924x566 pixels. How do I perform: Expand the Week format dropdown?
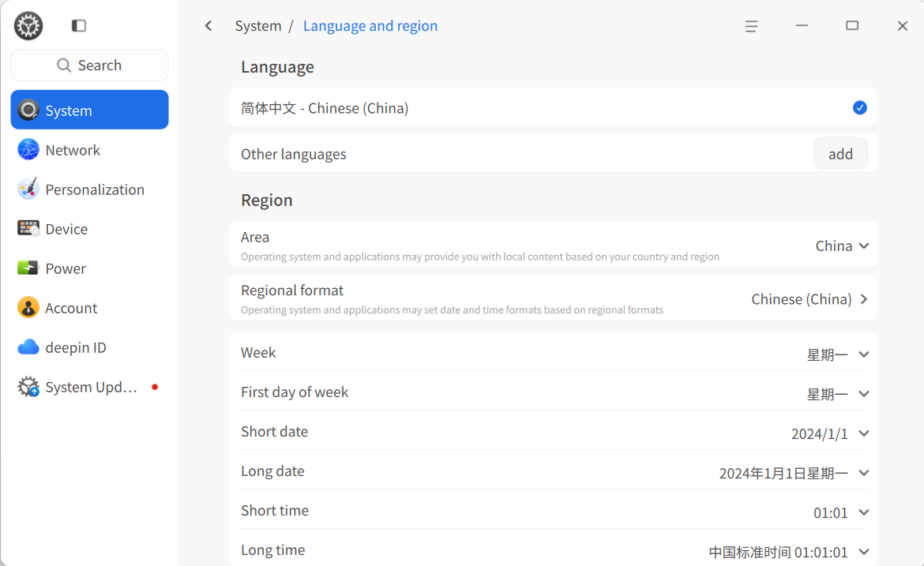pyautogui.click(x=837, y=354)
